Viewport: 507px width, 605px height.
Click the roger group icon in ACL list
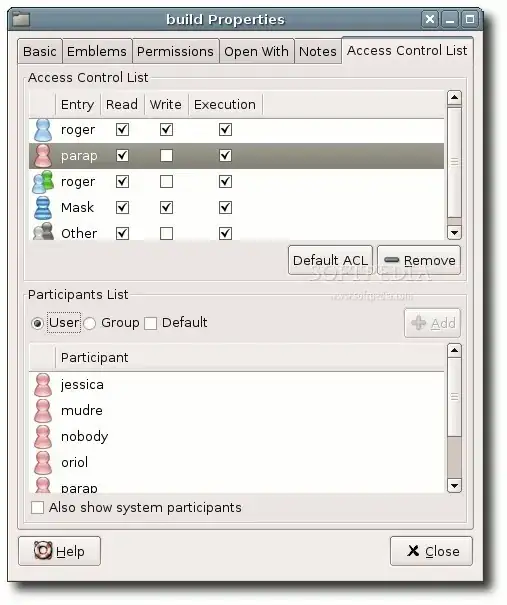pyautogui.click(x=43, y=182)
